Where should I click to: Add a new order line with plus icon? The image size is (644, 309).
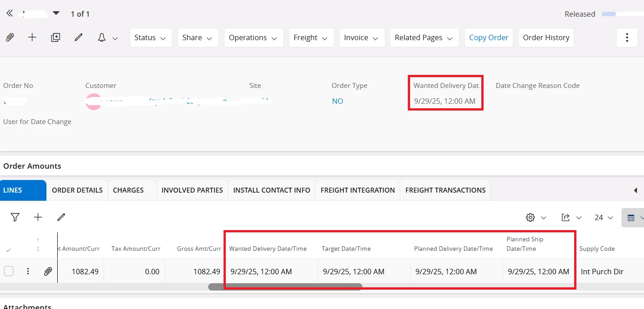[x=38, y=217]
